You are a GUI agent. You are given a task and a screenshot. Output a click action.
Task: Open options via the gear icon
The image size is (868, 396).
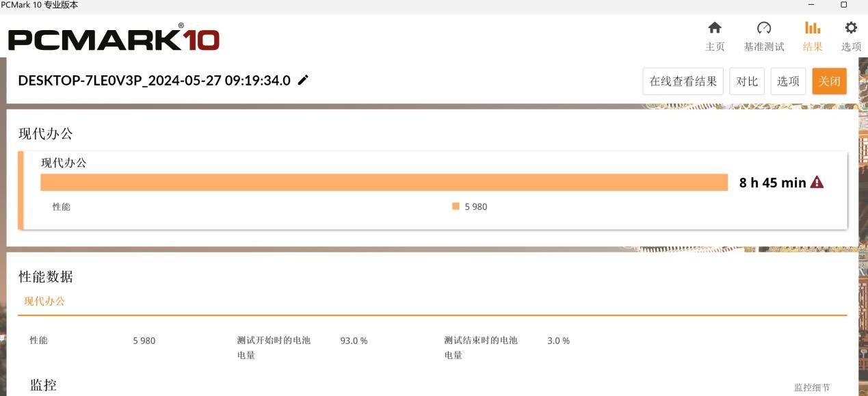click(x=851, y=28)
